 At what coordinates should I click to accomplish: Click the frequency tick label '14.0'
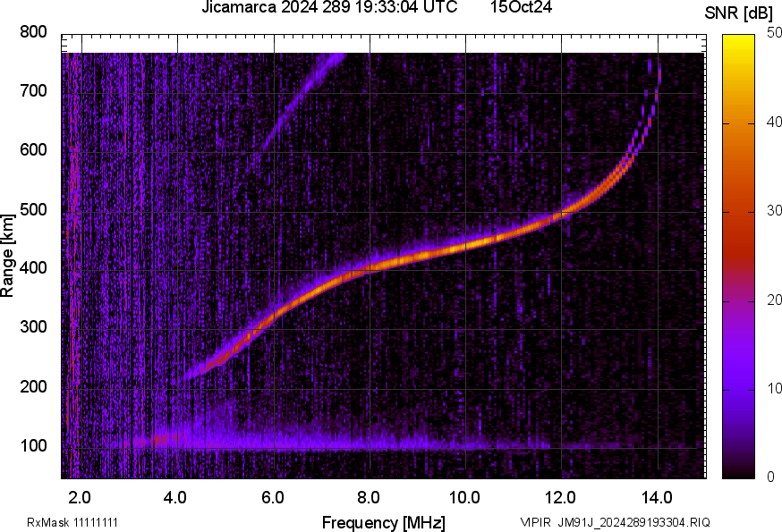tap(657, 498)
